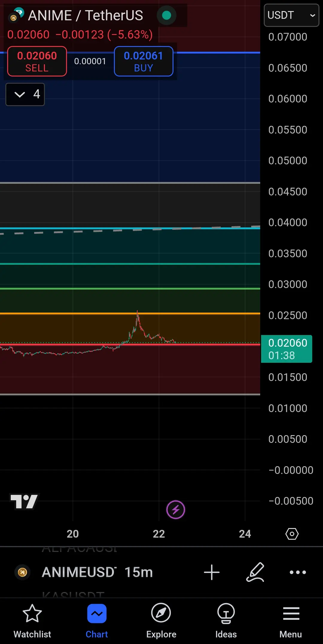Tap the 0.07000 price axis label
Viewport: 323px width, 644px height.
tap(288, 37)
